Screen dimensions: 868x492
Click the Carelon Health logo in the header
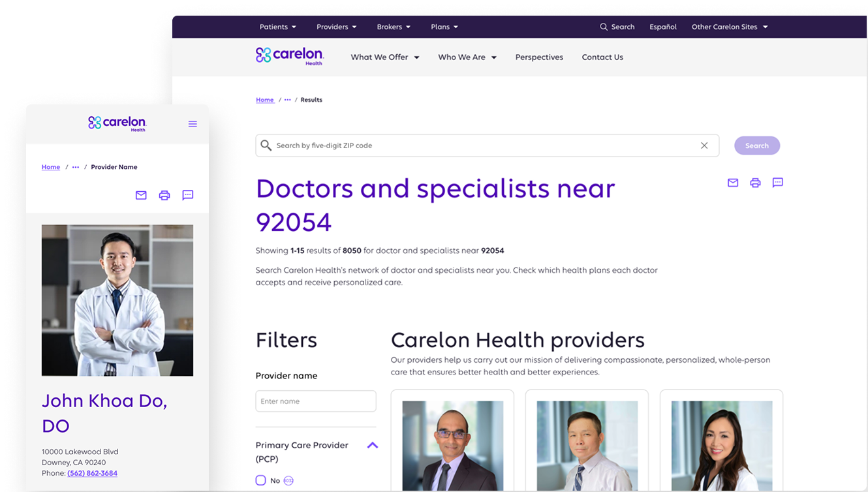tap(289, 56)
